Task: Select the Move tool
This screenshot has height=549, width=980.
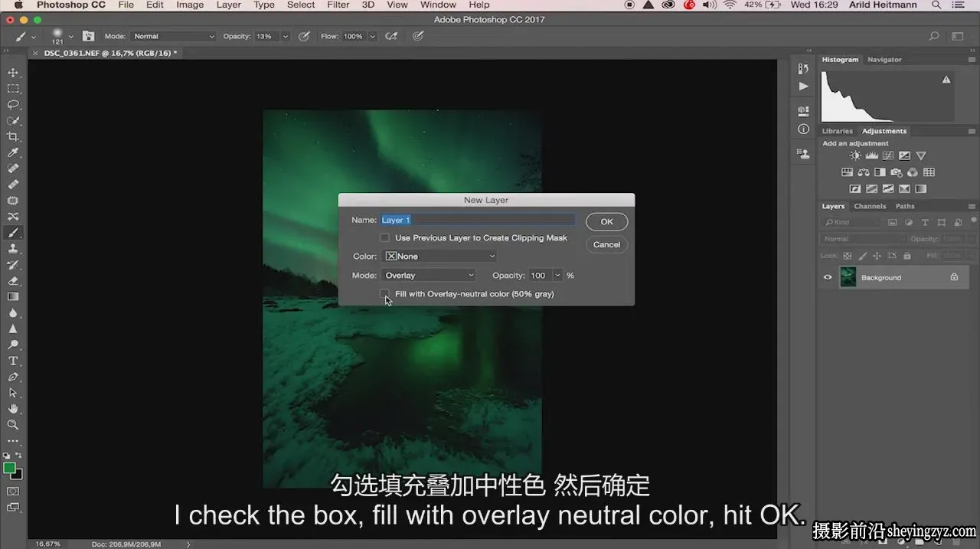Action: point(13,73)
